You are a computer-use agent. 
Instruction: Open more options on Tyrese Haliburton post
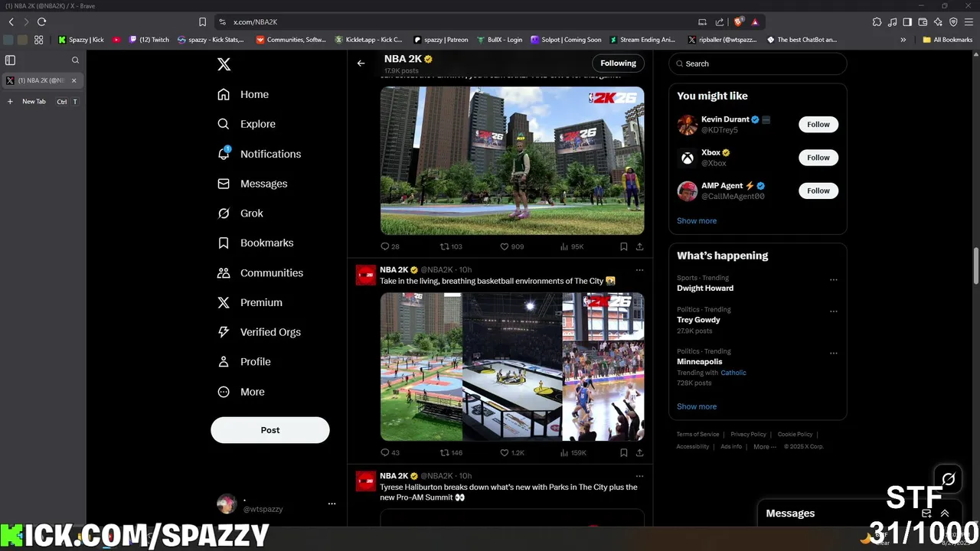point(639,475)
